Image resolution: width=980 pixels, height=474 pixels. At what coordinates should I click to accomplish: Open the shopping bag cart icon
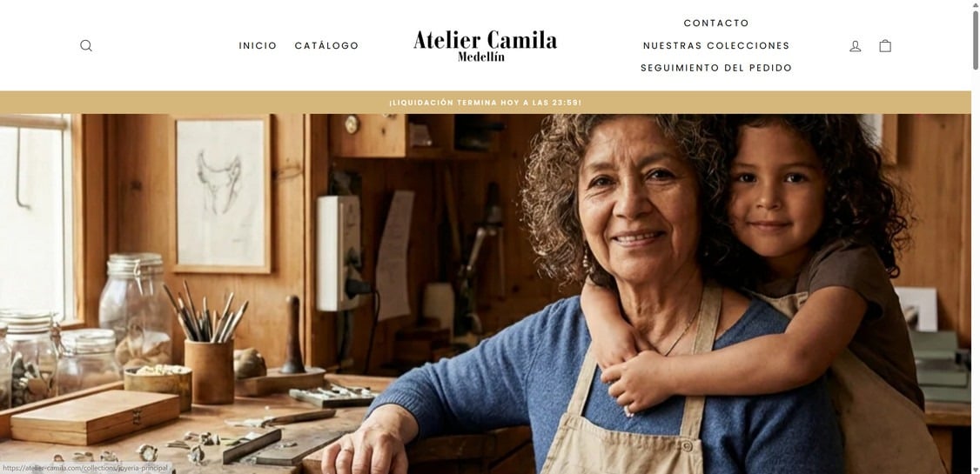tap(885, 45)
